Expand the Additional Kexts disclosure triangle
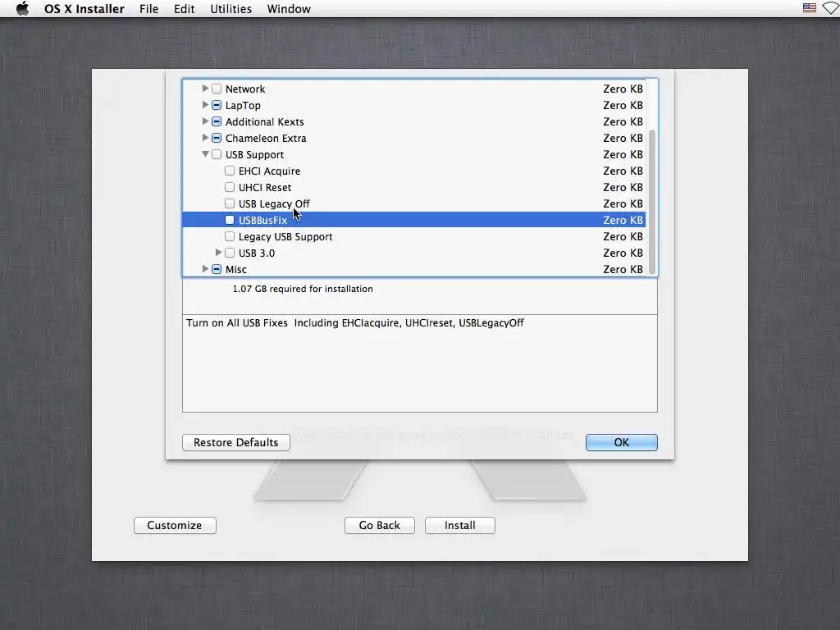The height and width of the screenshot is (630, 840). pyautogui.click(x=205, y=121)
